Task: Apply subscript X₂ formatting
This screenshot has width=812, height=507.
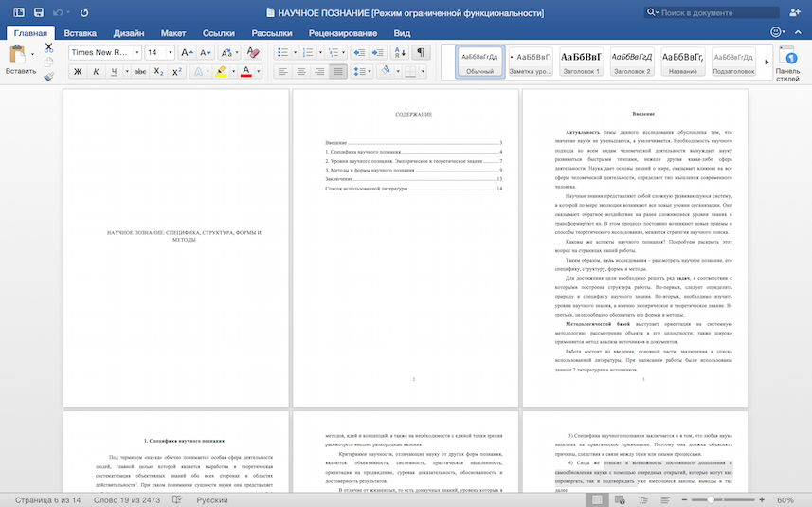Action: 158,71
